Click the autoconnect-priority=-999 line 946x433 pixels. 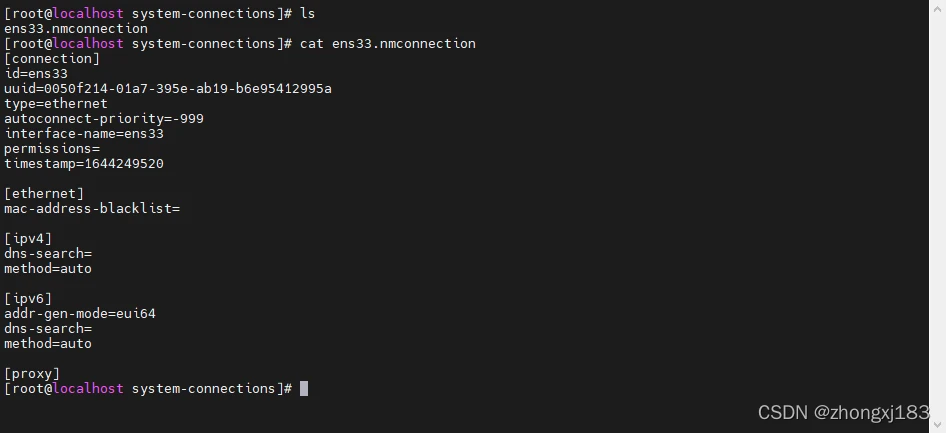point(104,119)
